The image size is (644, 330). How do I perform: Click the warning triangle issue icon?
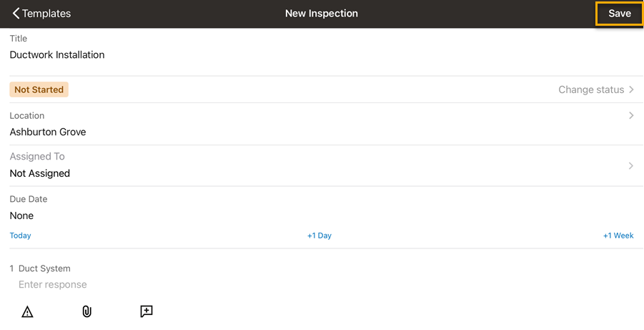tap(27, 311)
